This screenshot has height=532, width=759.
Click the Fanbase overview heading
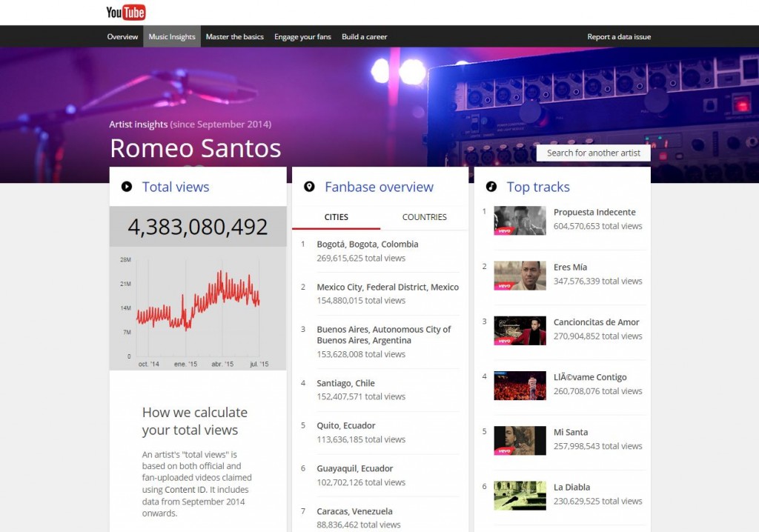tap(379, 187)
